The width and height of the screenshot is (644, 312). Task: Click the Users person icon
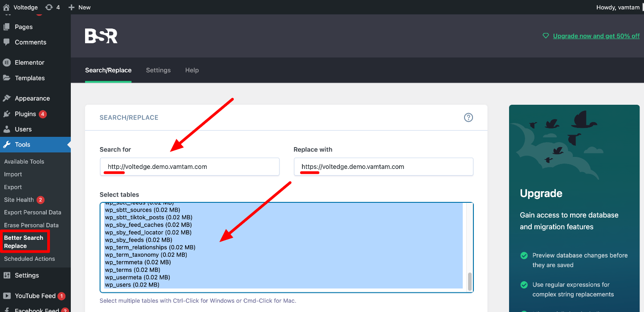(x=7, y=129)
